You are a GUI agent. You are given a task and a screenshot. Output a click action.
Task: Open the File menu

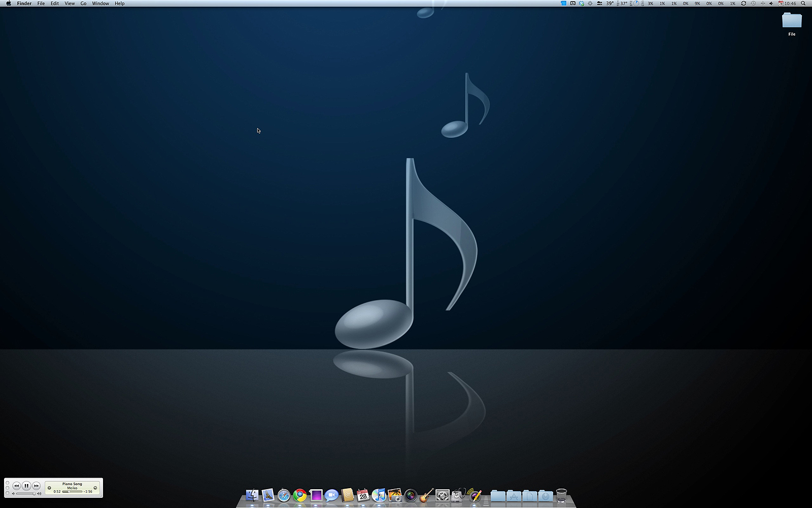pyautogui.click(x=41, y=4)
